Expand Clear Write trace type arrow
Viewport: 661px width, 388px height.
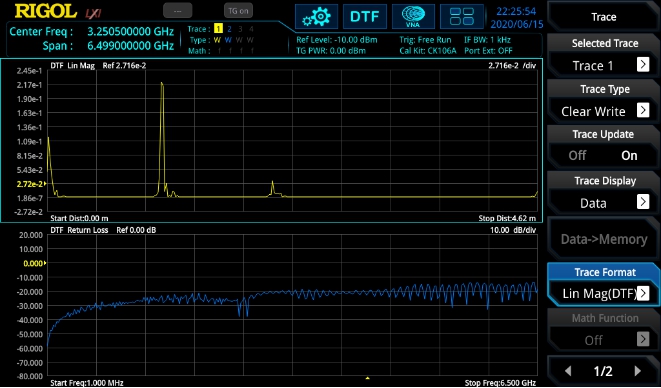pos(643,110)
